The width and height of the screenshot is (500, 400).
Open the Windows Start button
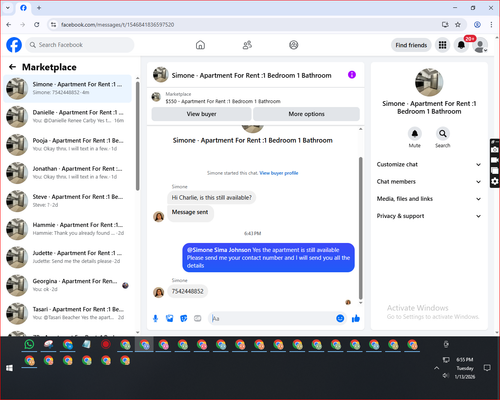point(9,368)
